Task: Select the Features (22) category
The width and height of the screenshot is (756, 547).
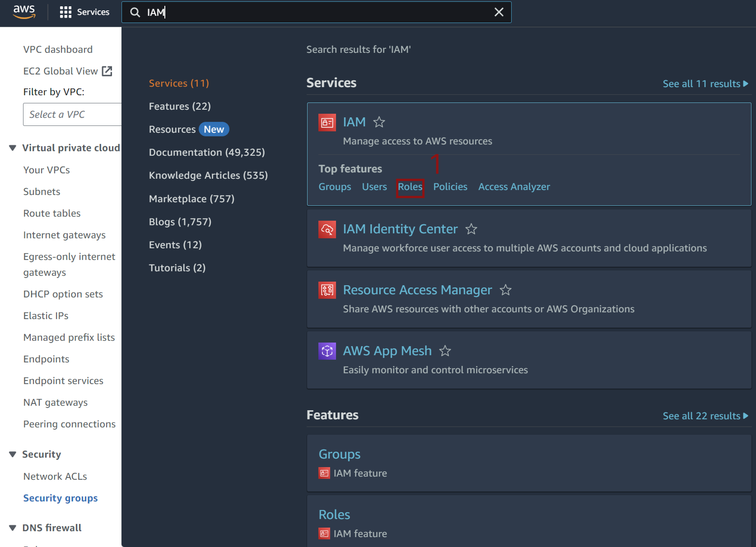Action: (x=180, y=106)
